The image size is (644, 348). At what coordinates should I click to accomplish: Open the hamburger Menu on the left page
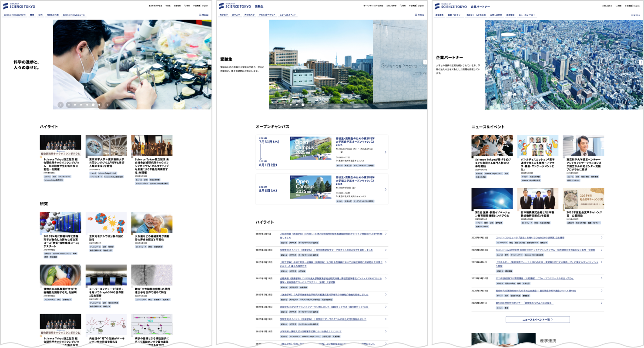coord(204,15)
